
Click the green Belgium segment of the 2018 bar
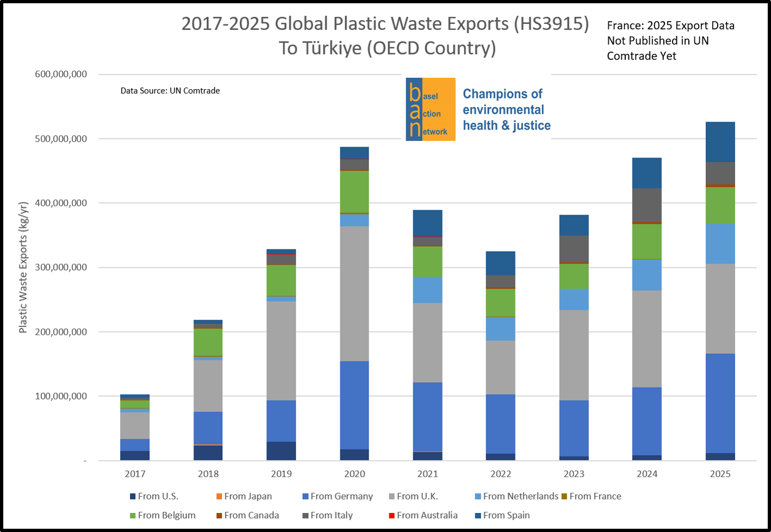[208, 342]
